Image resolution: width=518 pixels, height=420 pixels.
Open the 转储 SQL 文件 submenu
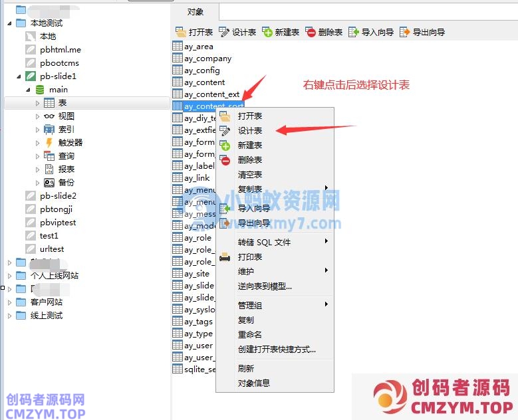(265, 243)
